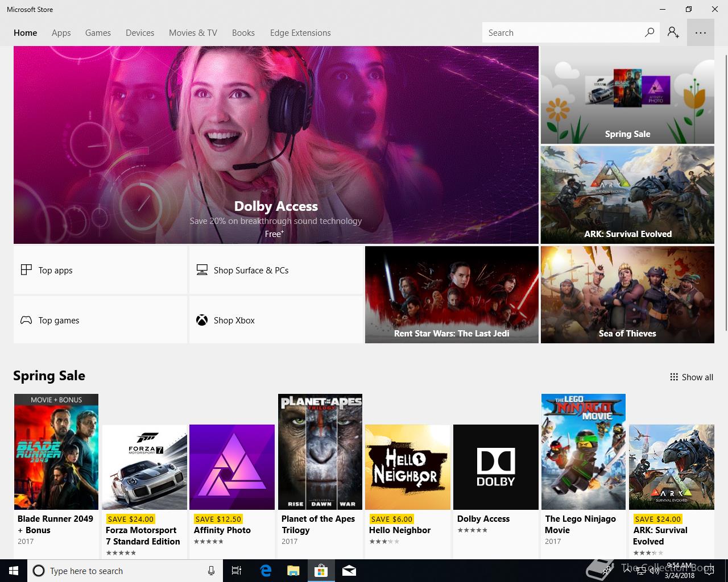Open The Lego Ninjago Movie poster
This screenshot has width=728, height=582.
(x=584, y=452)
